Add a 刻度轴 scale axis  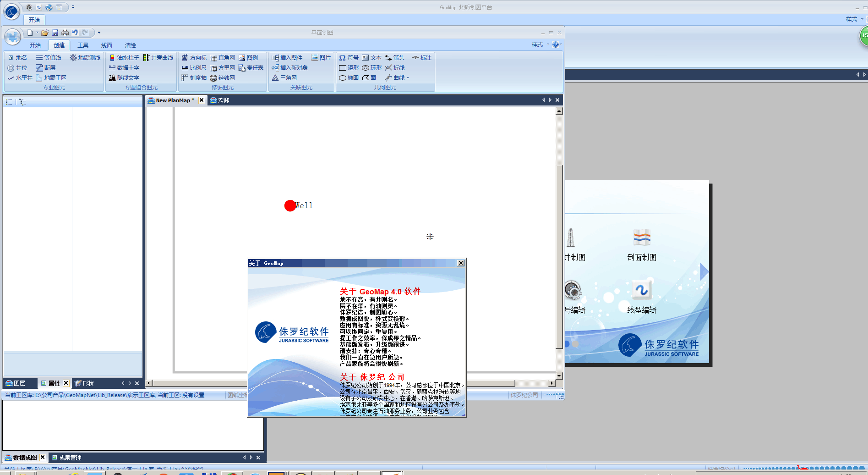pos(194,78)
